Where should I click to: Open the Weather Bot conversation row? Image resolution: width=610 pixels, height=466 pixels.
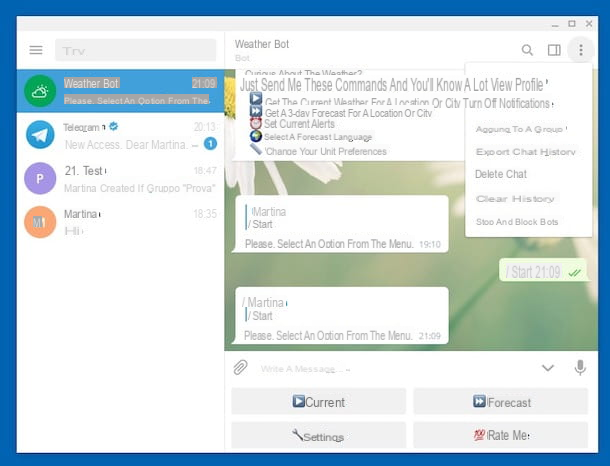121,91
